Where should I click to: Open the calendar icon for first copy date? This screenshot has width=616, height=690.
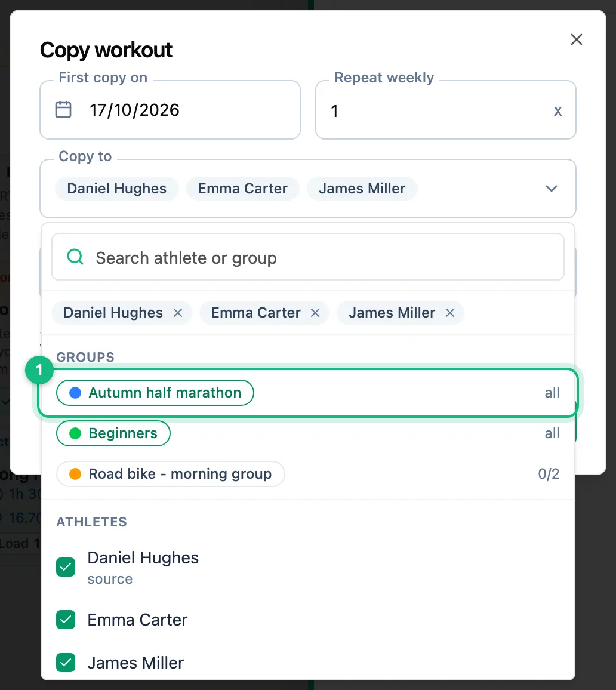tap(63, 110)
